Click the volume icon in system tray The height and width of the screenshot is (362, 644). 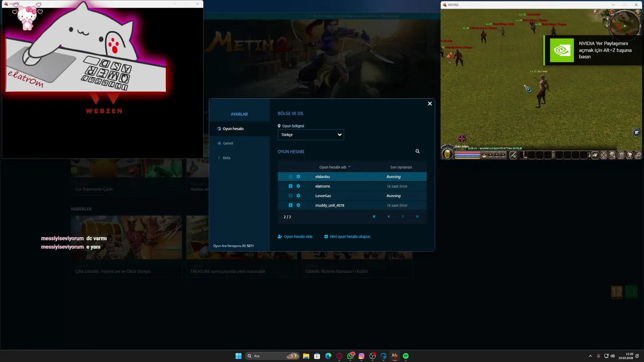point(612,356)
